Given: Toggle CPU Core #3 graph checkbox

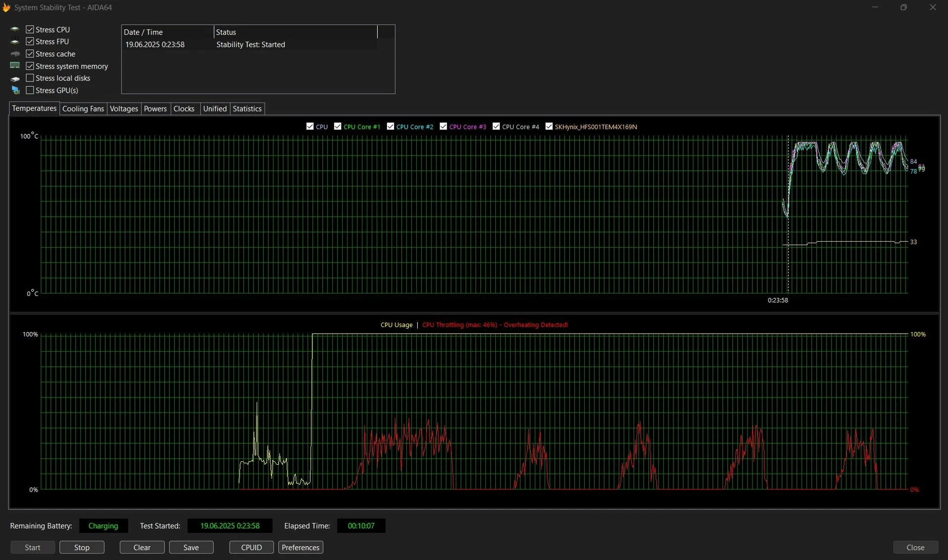Looking at the screenshot, I should pos(443,126).
